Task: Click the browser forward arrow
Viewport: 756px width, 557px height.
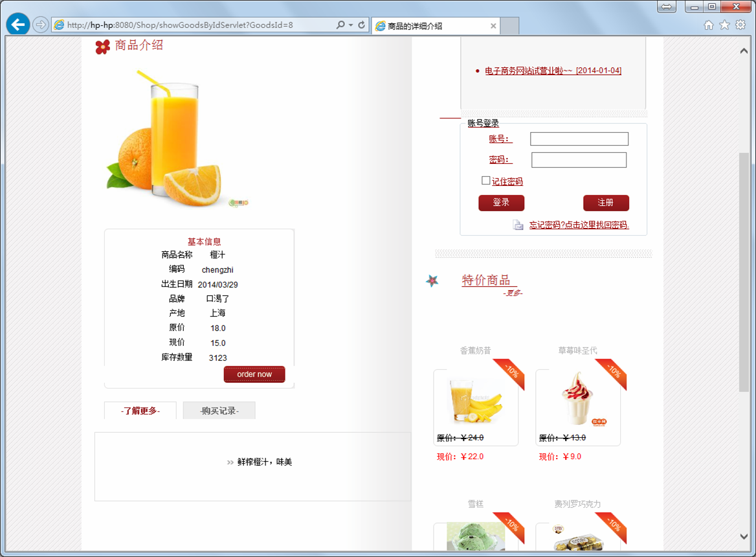Action: 41,25
